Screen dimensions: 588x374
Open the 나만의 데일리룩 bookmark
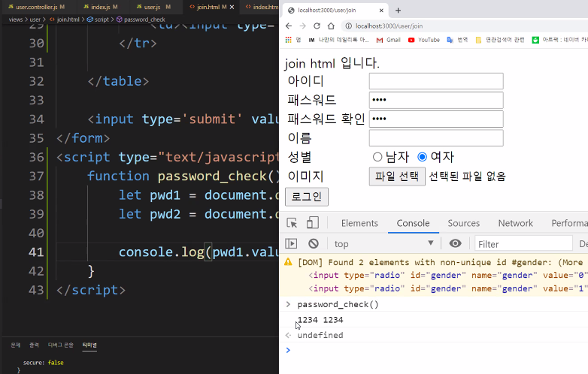pos(338,40)
